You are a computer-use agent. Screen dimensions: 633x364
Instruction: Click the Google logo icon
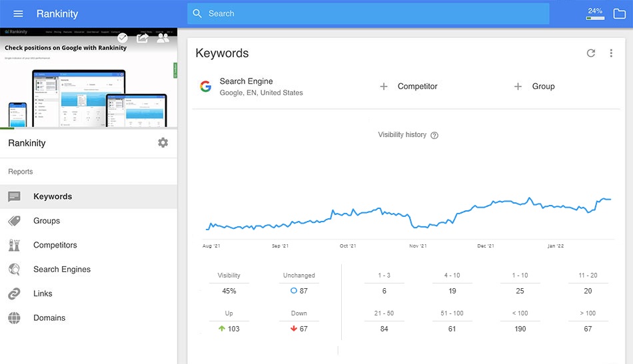click(x=205, y=87)
